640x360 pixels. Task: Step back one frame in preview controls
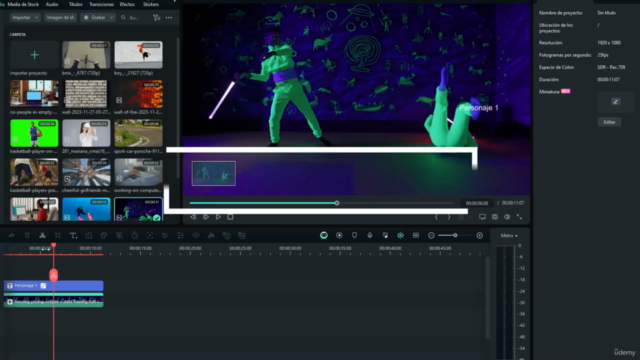click(x=193, y=217)
